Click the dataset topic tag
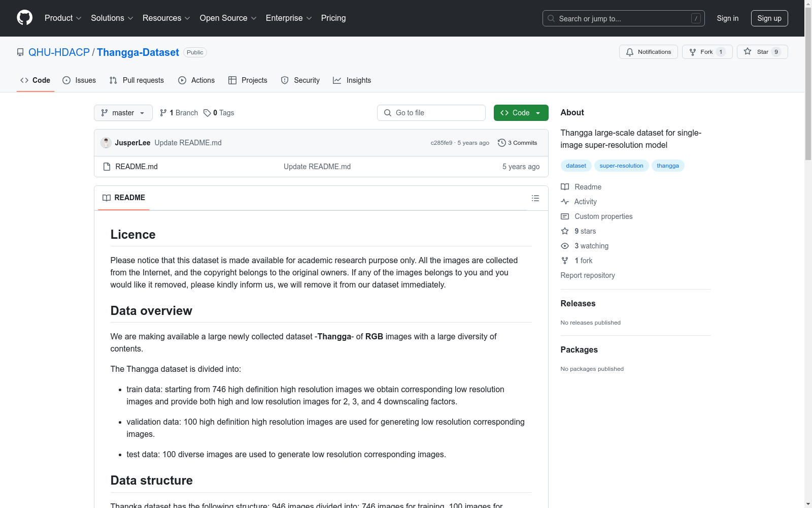The image size is (812, 508). point(576,166)
